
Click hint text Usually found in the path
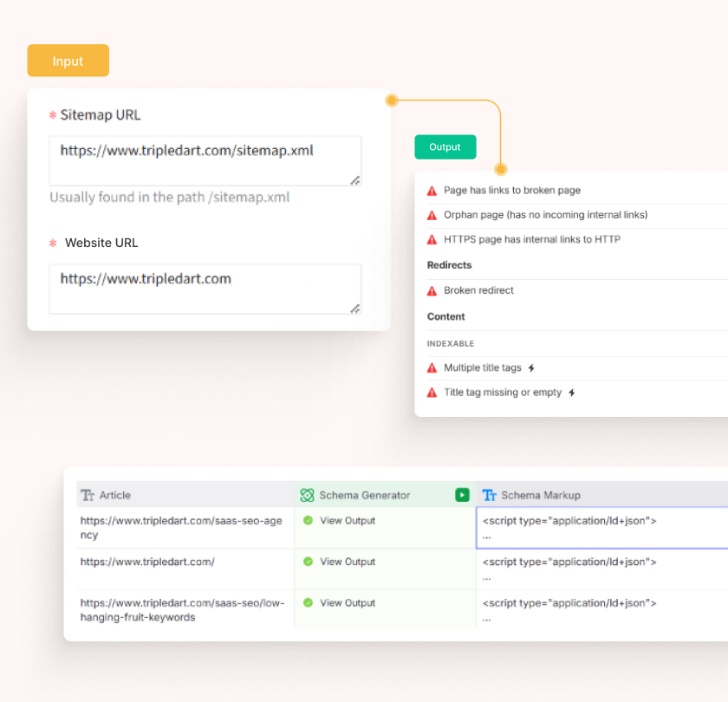(x=170, y=198)
